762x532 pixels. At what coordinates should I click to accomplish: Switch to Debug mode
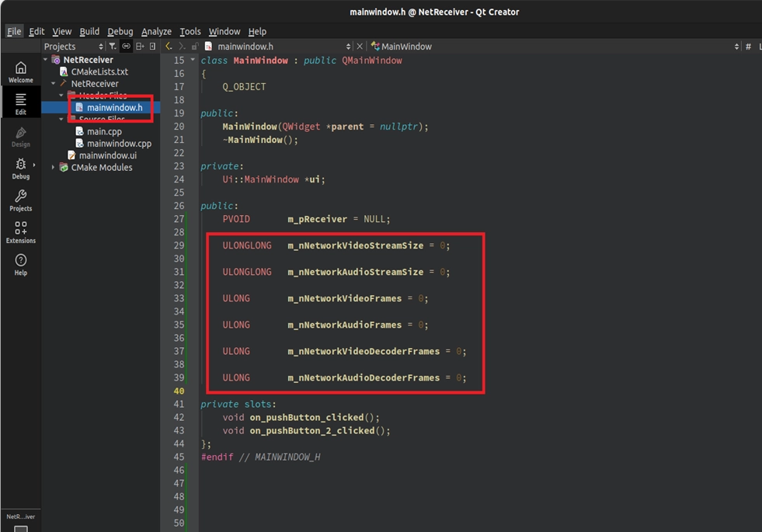click(x=20, y=169)
